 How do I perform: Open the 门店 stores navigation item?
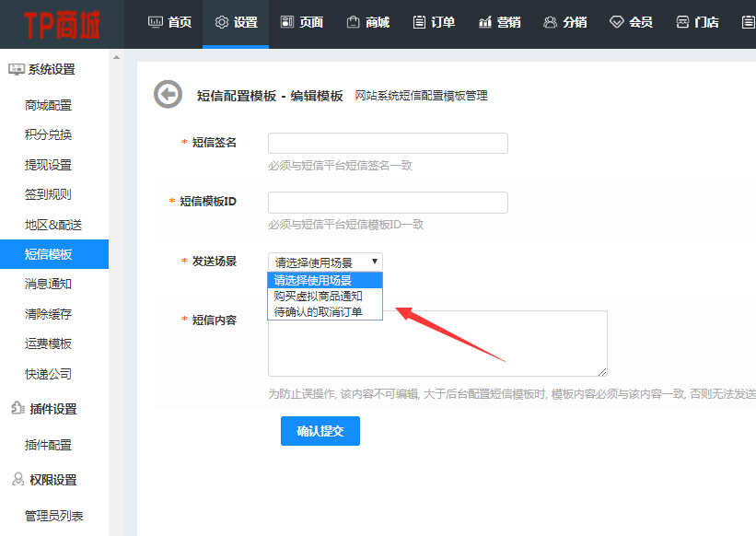[697, 22]
